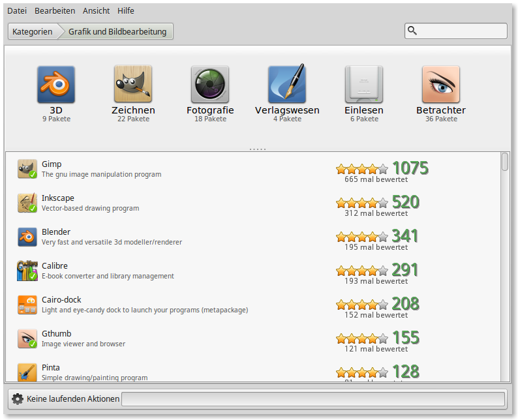Click 'Image viewer and browser' description
The width and height of the screenshot is (518, 420).
84,344
